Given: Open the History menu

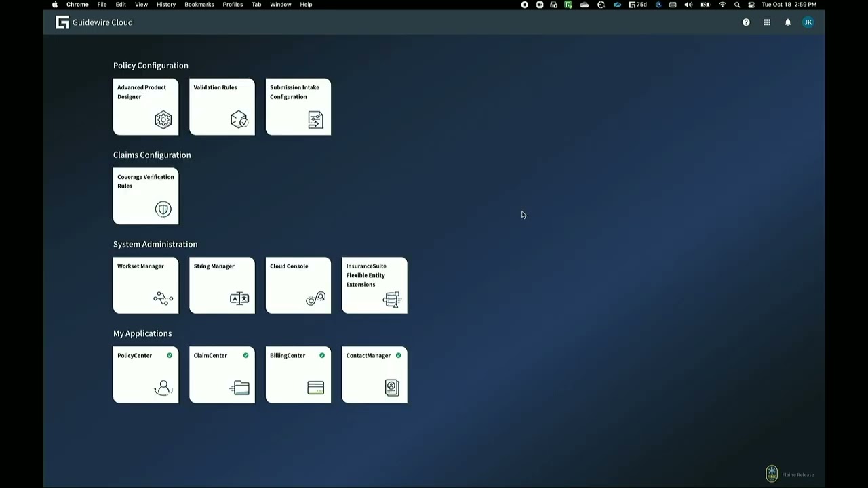Looking at the screenshot, I should coord(166,5).
